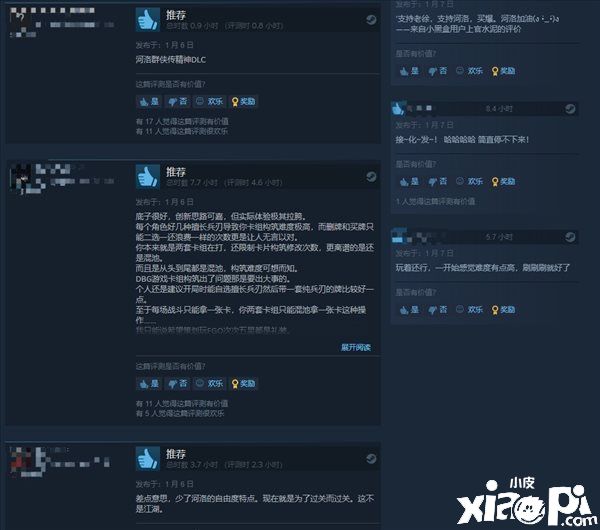Click the Steam icon on the 5.7 小时 review
Image resolution: width=600 pixels, height=530 pixels.
570,237
